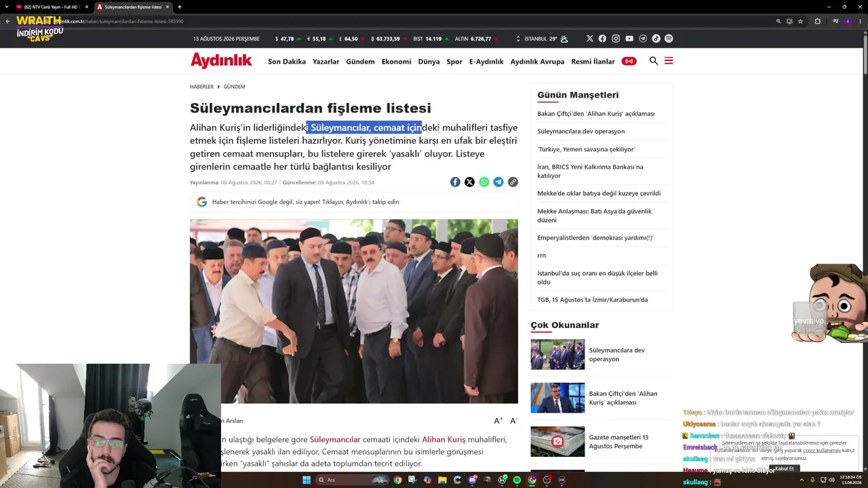The image size is (868, 488).
Task: Open headline Mekke Anlaşması: Batı Asya'da güvenlik düzeni
Action: (594, 216)
